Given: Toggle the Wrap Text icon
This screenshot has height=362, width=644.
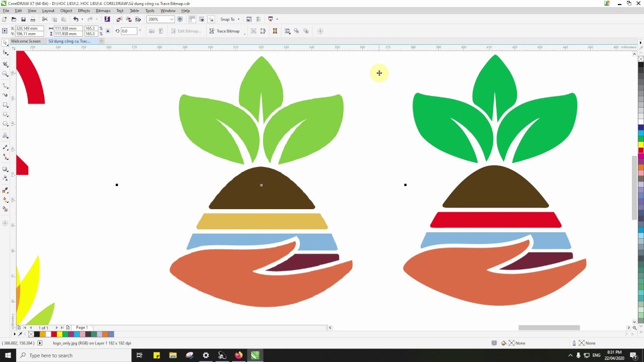Looking at the screenshot, I should click(x=287, y=31).
